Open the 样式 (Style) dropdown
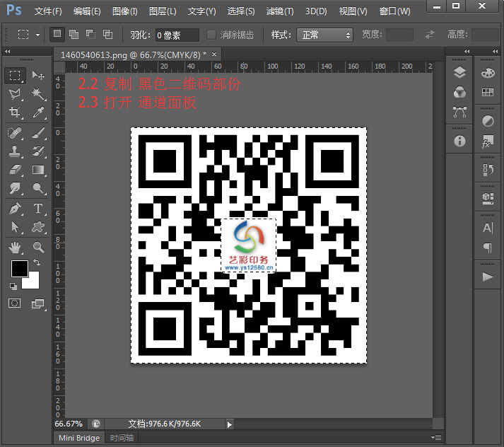Screen dimensions: 504x447 pyautogui.click(x=326, y=35)
